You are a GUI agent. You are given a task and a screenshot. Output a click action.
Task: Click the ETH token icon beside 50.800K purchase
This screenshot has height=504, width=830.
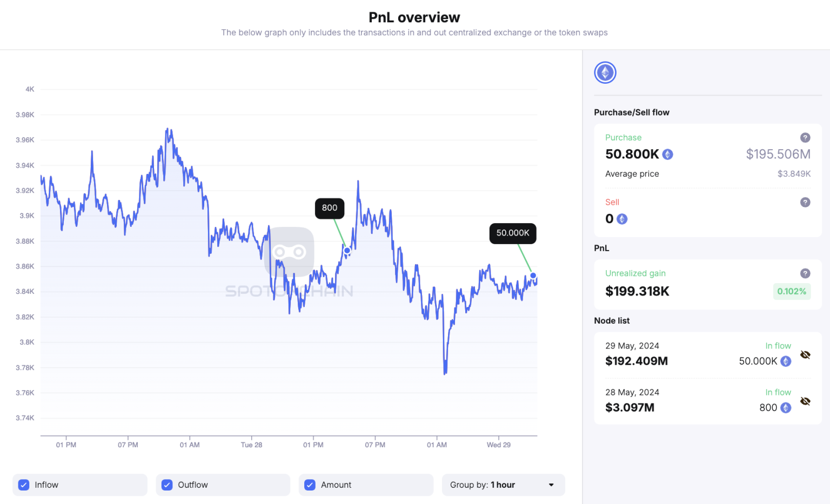tap(667, 154)
